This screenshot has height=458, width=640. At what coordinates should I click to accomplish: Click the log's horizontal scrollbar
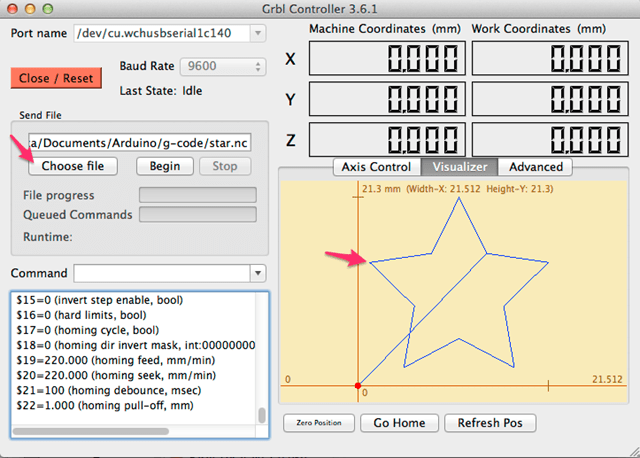[91, 431]
